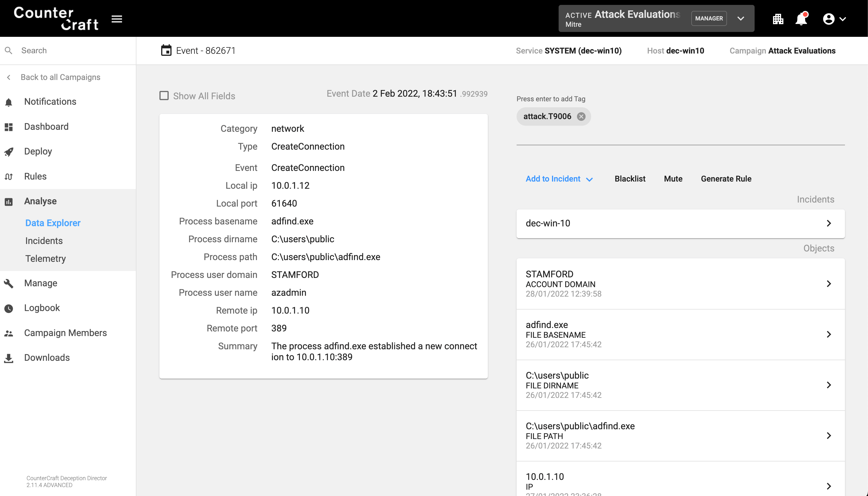Click the Local port value 61640
868x496 pixels.
[284, 203]
